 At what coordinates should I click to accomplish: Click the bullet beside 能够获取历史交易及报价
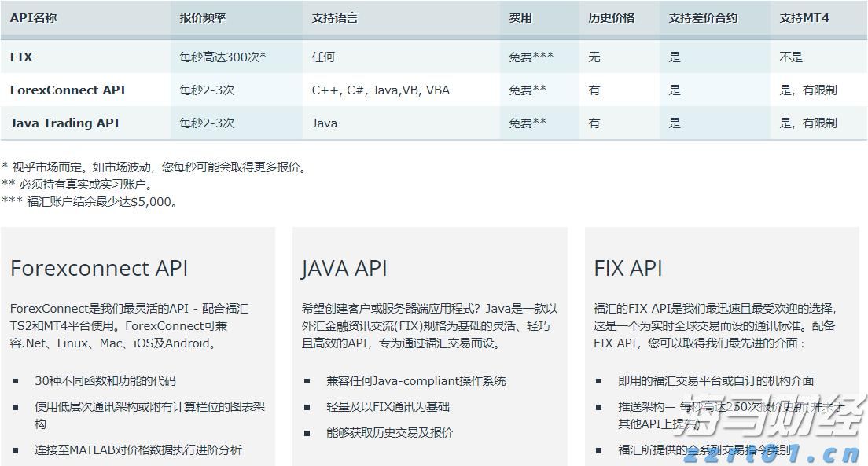pyautogui.click(x=307, y=433)
